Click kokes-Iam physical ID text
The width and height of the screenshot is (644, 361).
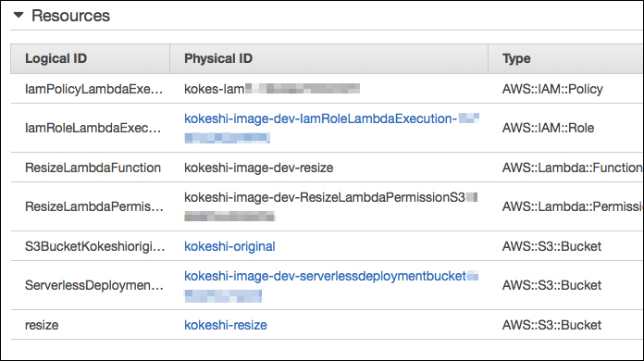coord(214,89)
